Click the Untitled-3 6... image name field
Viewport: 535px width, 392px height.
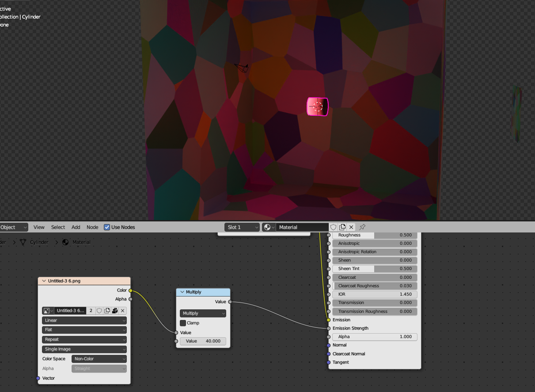70,311
